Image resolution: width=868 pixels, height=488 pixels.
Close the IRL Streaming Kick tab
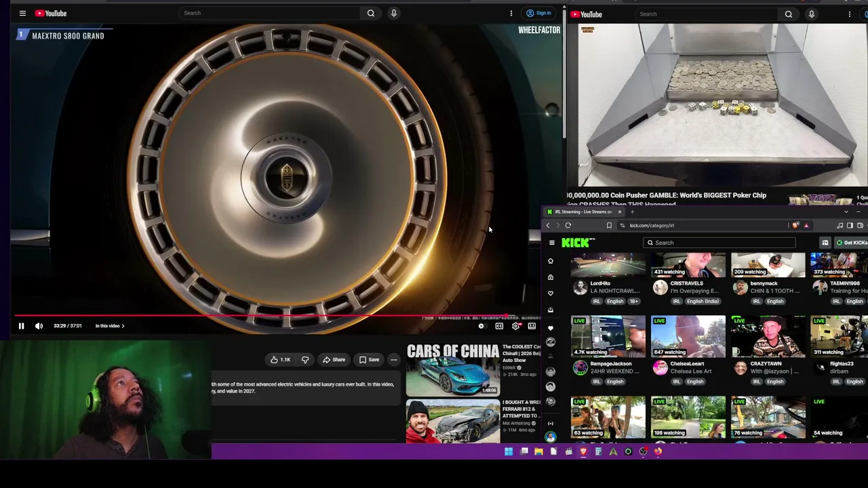[619, 212]
